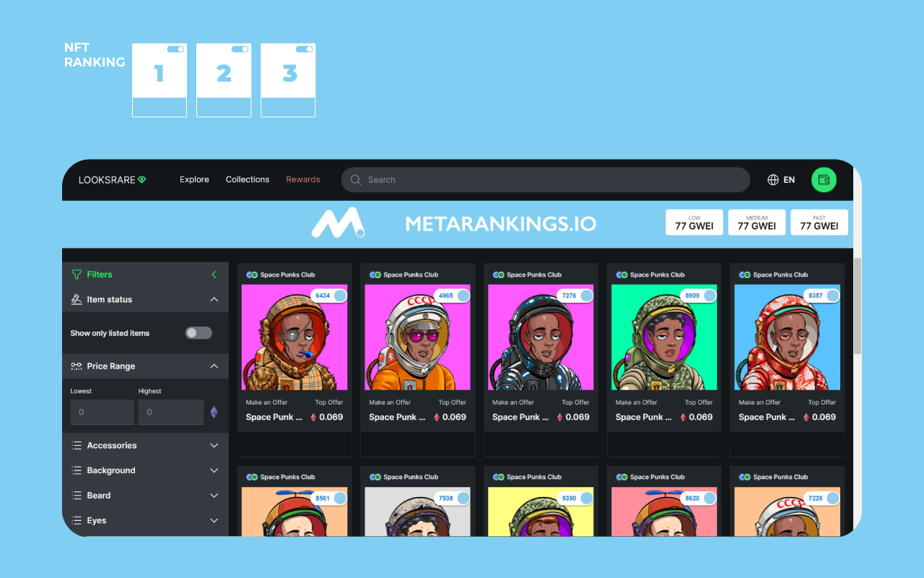Click the LooksRare logo
Image resolution: width=924 pixels, height=578 pixels.
click(x=112, y=180)
